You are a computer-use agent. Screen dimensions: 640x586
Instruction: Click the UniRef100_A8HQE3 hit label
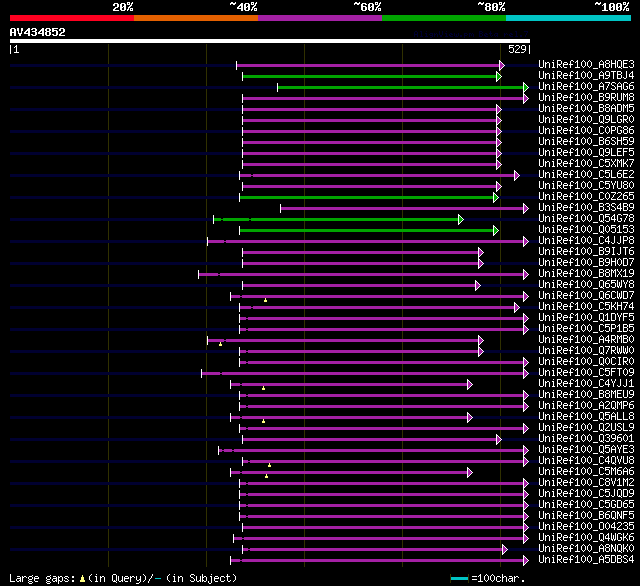[586, 64]
